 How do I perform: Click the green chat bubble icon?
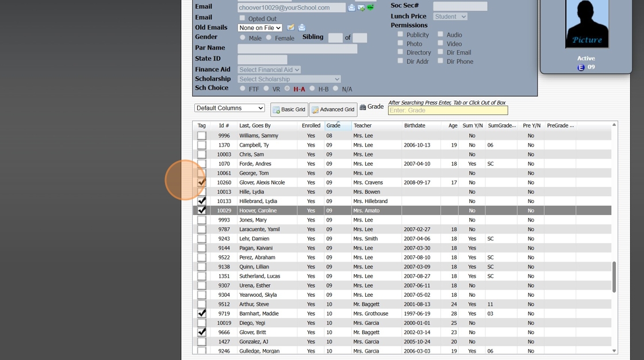point(370,7)
